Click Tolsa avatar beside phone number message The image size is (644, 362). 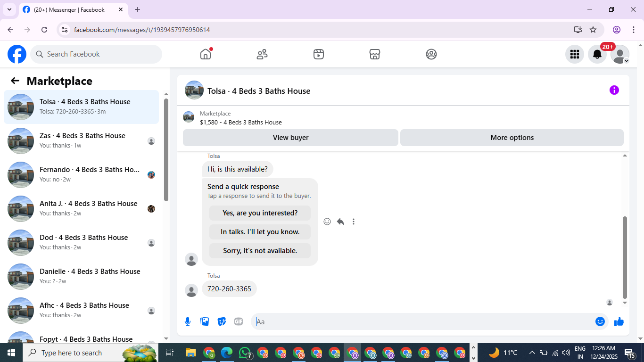(191, 290)
